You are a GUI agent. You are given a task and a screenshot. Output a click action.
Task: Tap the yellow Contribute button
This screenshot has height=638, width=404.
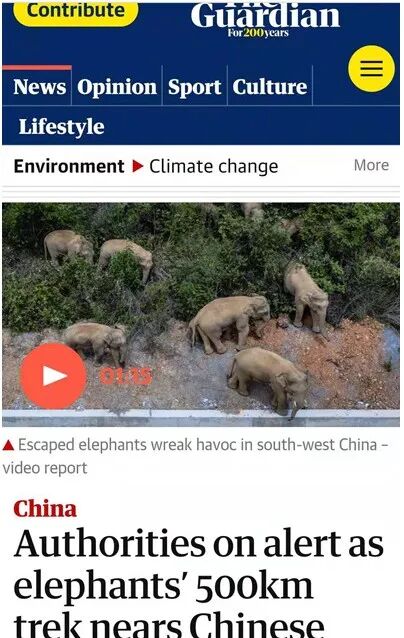pos(76,12)
